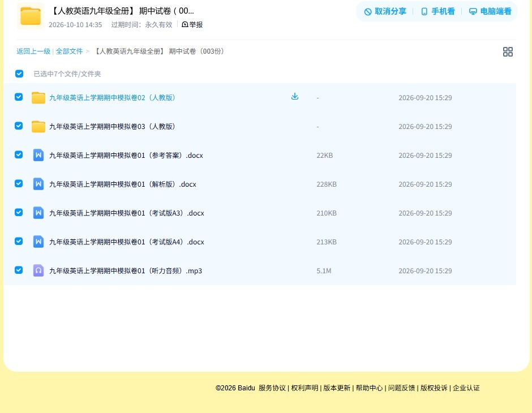Image resolution: width=532 pixels, height=413 pixels.
Task: Open folder 九年级英语上学期期中模拟卷03（人教版）
Action: [112, 127]
